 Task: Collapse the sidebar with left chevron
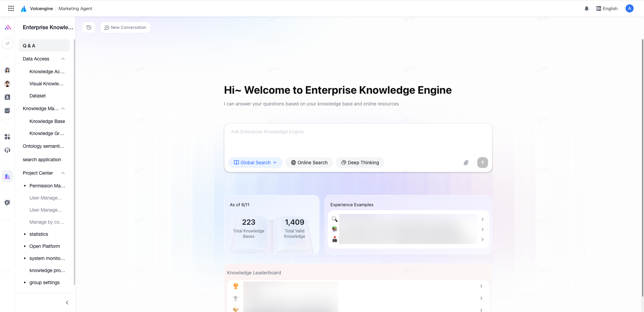pyautogui.click(x=67, y=303)
